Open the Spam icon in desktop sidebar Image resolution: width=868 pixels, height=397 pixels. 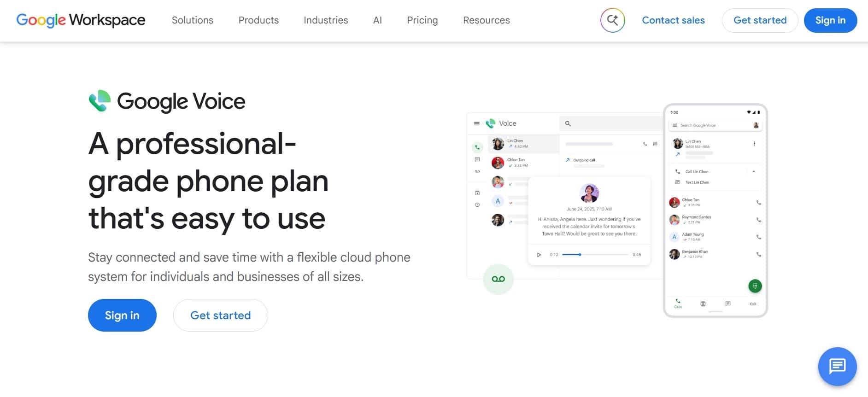pos(477,205)
